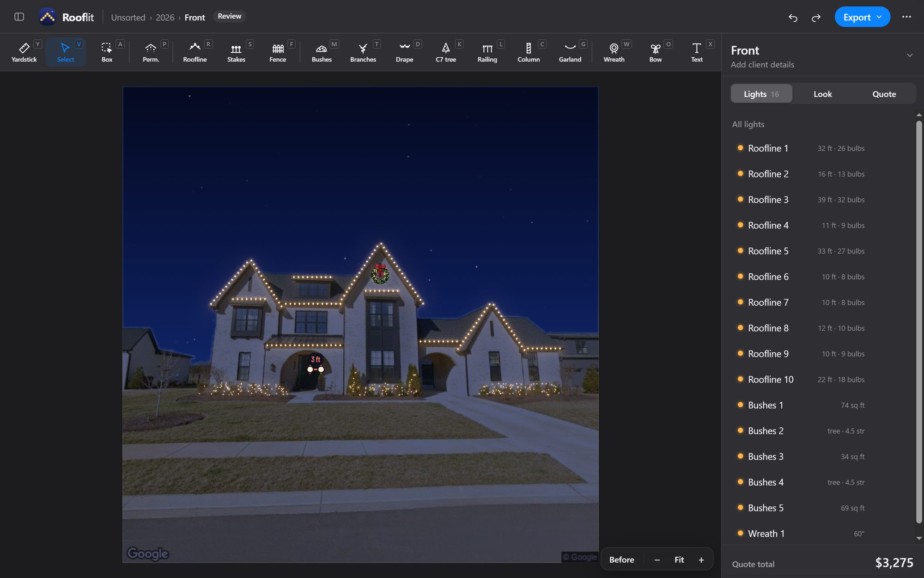The height and width of the screenshot is (578, 924).
Task: Click the lights list scrollbar
Action: 919,322
